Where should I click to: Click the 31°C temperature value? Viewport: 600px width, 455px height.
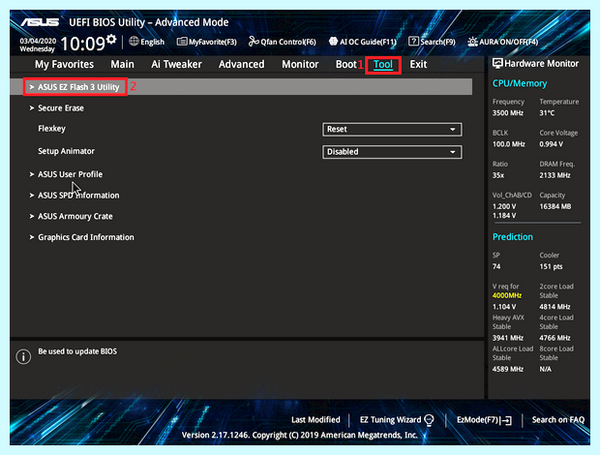[x=547, y=113]
